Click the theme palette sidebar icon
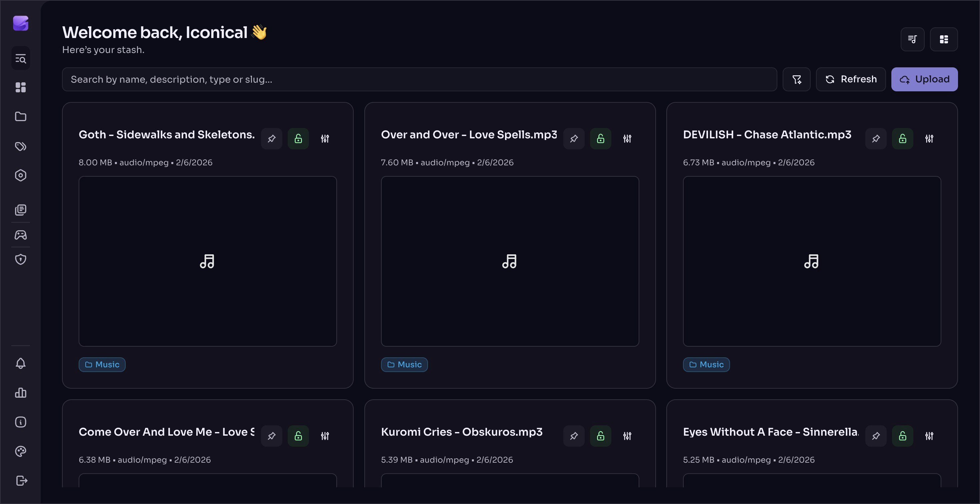 click(x=21, y=452)
